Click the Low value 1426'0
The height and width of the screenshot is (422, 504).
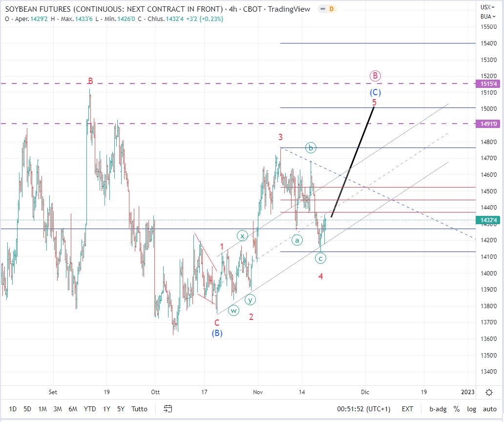pyautogui.click(x=126, y=19)
